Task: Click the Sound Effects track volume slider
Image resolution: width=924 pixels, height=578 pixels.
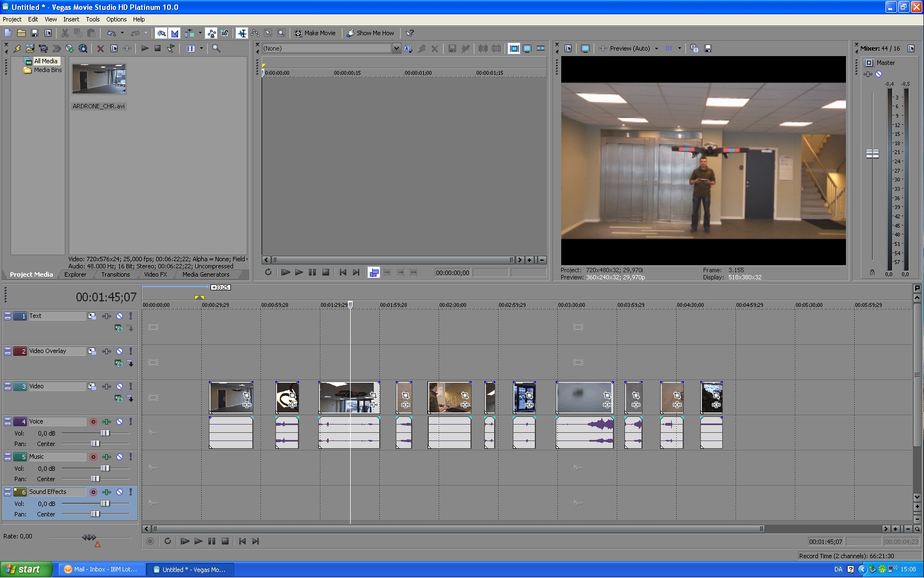Action: (x=105, y=504)
